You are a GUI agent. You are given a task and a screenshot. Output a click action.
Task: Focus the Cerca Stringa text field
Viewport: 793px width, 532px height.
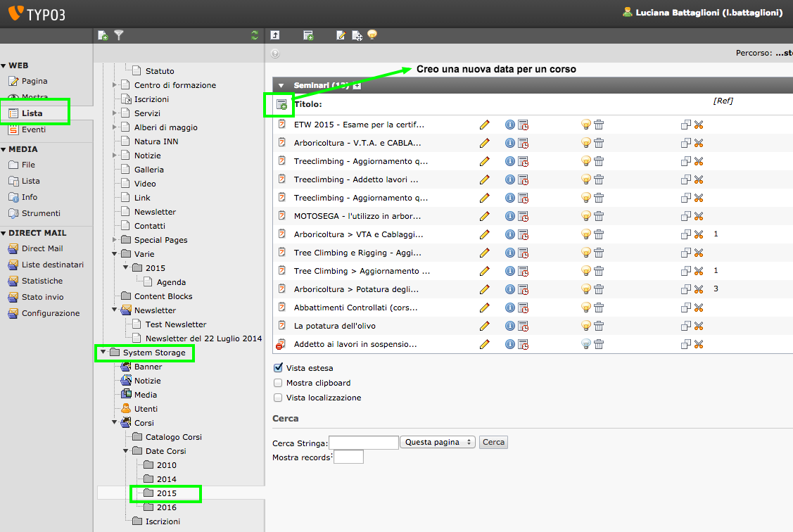pos(364,443)
